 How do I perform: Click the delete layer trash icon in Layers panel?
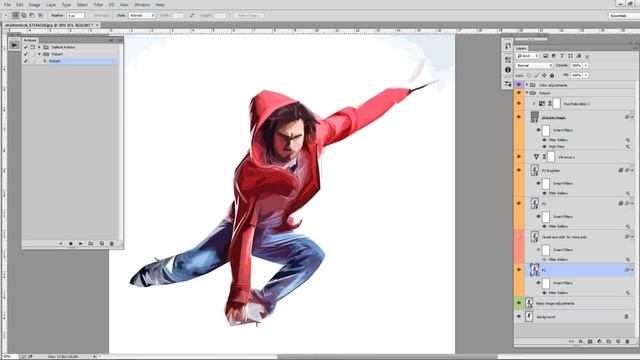click(x=627, y=341)
